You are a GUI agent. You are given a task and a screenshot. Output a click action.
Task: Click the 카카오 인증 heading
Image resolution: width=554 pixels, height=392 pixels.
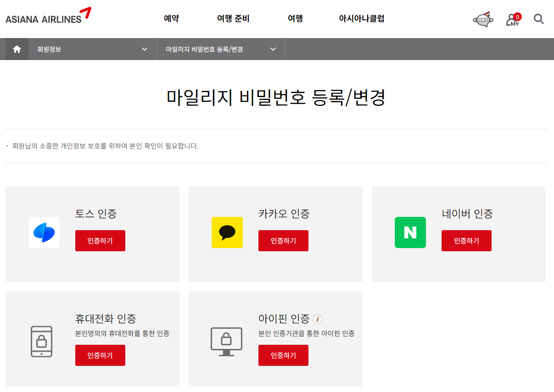click(x=284, y=214)
